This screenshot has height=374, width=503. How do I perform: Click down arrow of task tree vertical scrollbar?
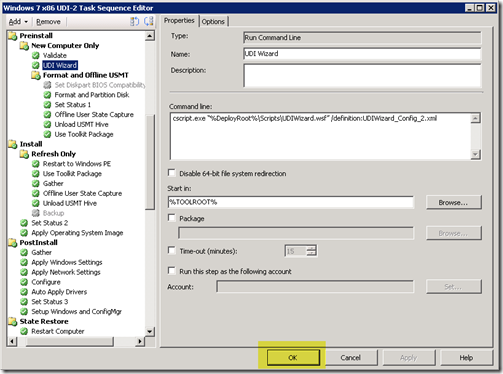point(150,331)
